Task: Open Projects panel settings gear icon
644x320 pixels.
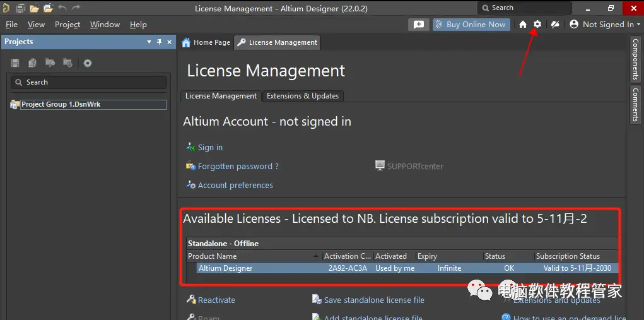Action: point(88,63)
